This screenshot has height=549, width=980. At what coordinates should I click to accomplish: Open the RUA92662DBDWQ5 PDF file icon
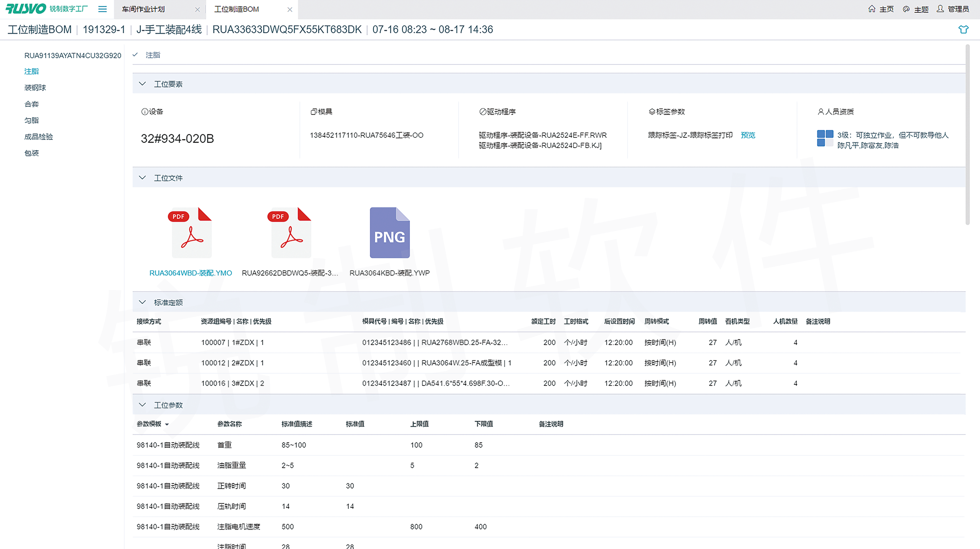tap(291, 233)
